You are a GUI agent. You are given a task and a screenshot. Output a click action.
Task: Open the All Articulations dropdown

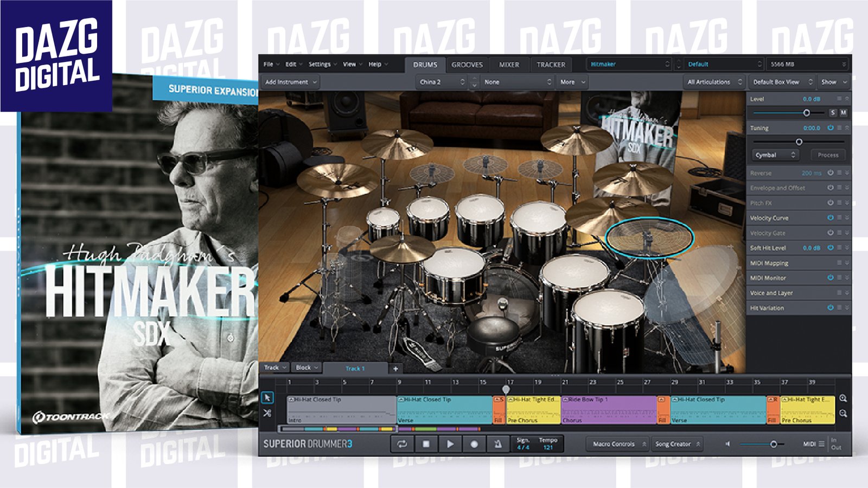pos(714,82)
